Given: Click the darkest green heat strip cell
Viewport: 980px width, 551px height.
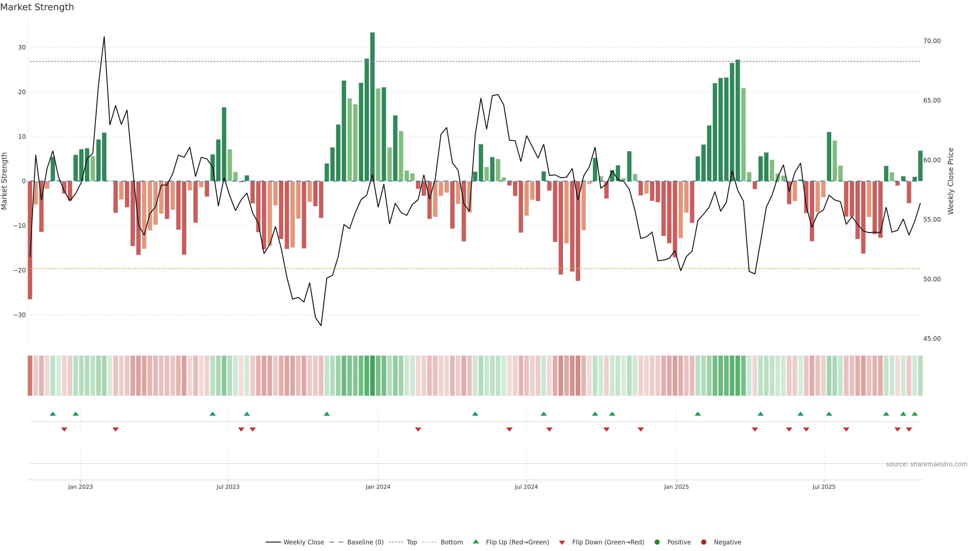Looking at the screenshot, I should (x=372, y=376).
